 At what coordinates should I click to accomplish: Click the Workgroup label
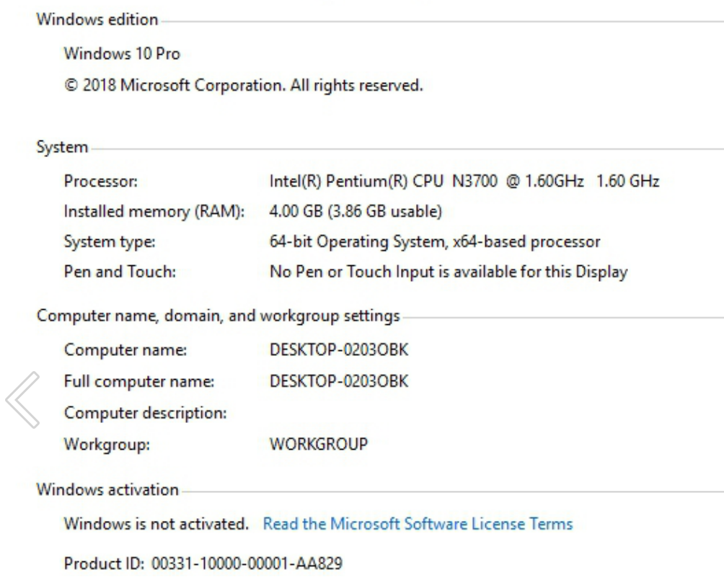click(x=107, y=444)
